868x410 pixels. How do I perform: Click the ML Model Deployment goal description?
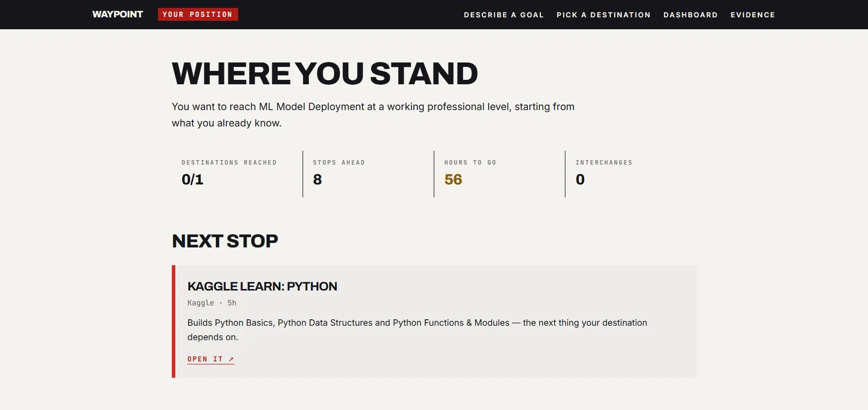(373, 115)
